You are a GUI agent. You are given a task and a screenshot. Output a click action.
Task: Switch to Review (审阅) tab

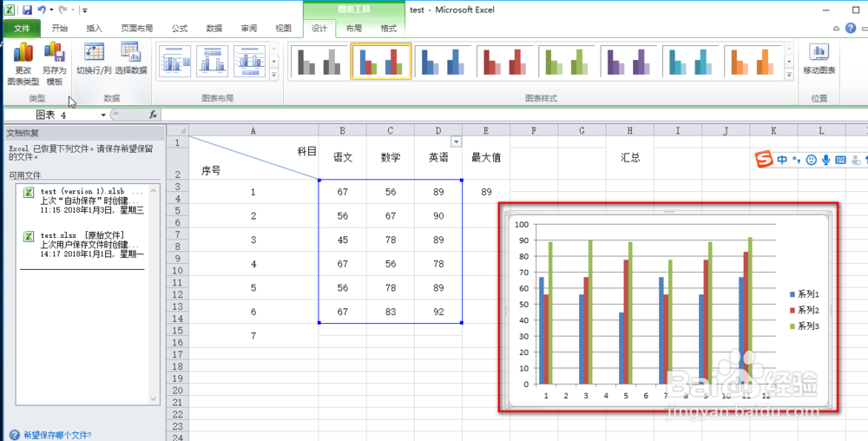(x=249, y=29)
